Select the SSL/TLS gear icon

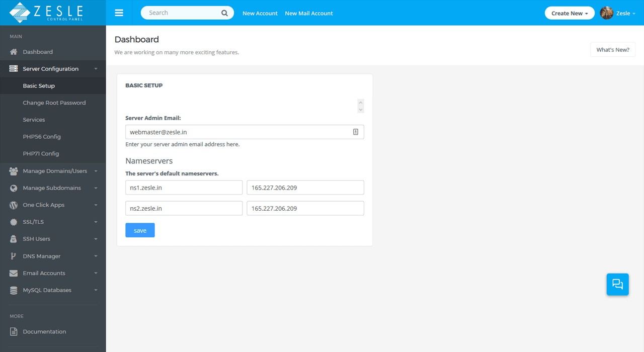pos(13,222)
